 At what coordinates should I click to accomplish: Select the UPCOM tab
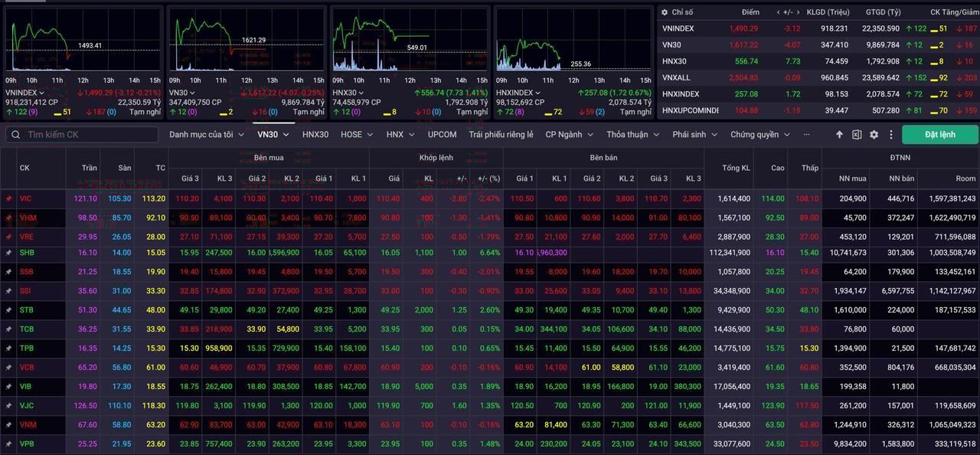click(x=442, y=135)
